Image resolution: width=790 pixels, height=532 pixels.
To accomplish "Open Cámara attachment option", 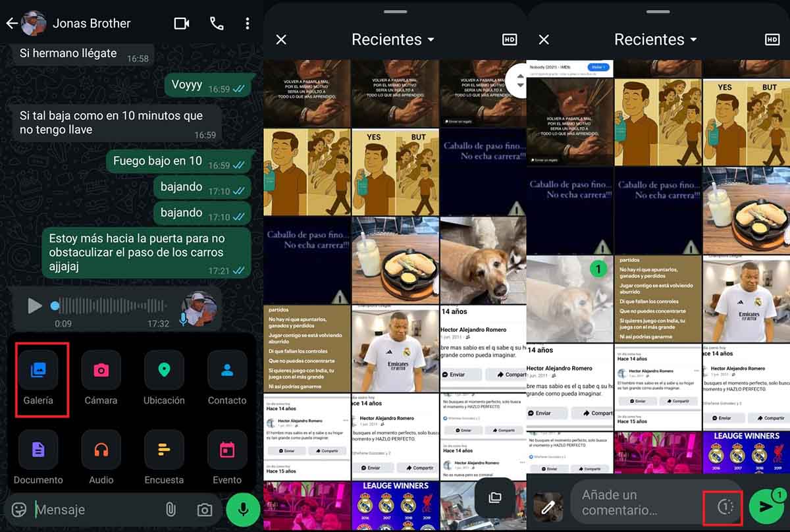I will [x=101, y=379].
